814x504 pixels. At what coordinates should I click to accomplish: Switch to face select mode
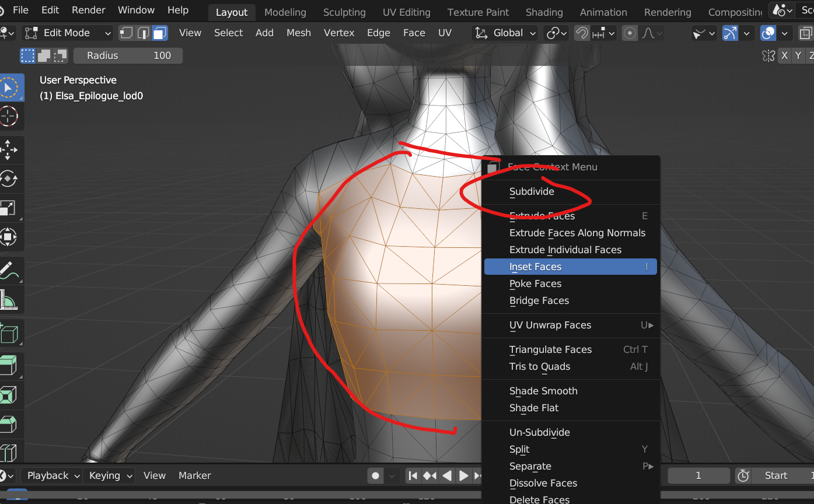pos(160,33)
